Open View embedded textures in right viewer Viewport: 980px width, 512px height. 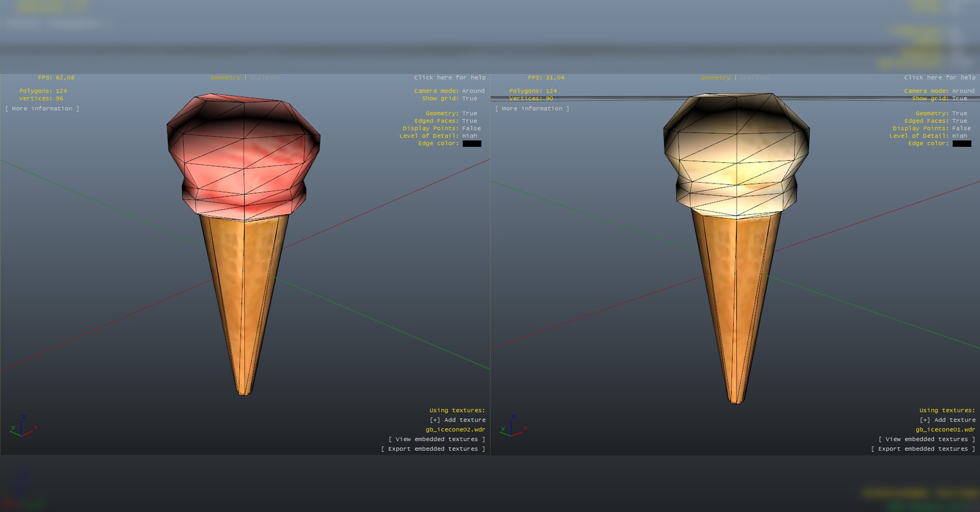926,439
